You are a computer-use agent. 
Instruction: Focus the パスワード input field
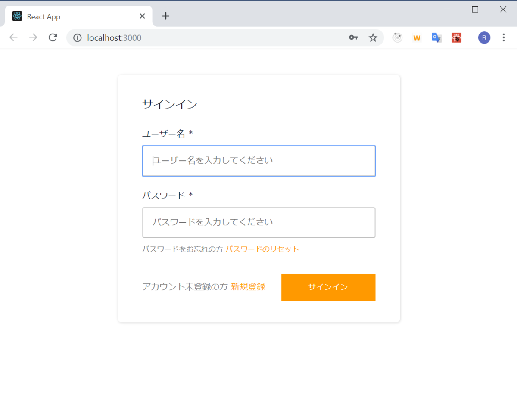259,223
